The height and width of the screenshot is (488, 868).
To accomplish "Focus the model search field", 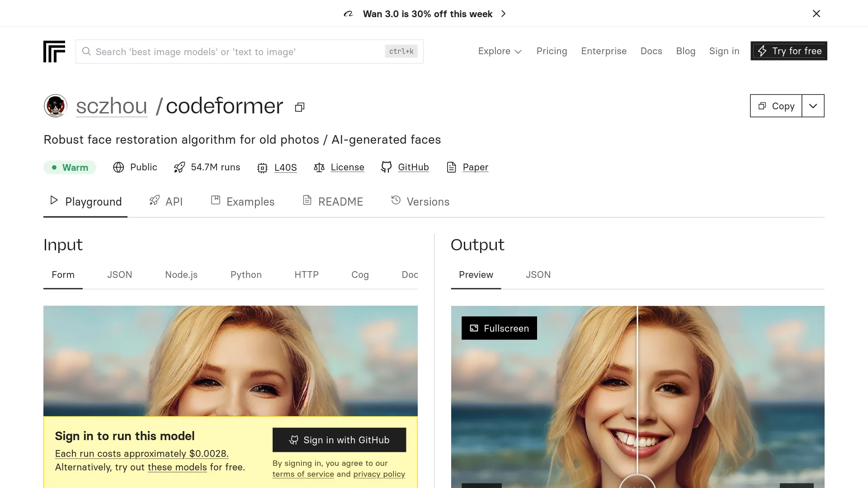I will tap(250, 52).
